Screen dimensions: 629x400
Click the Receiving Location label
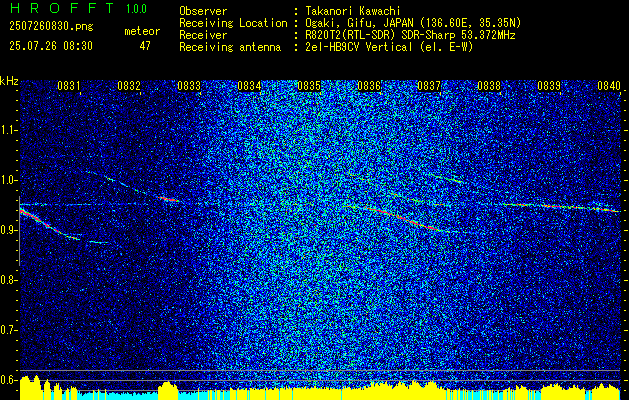(233, 23)
